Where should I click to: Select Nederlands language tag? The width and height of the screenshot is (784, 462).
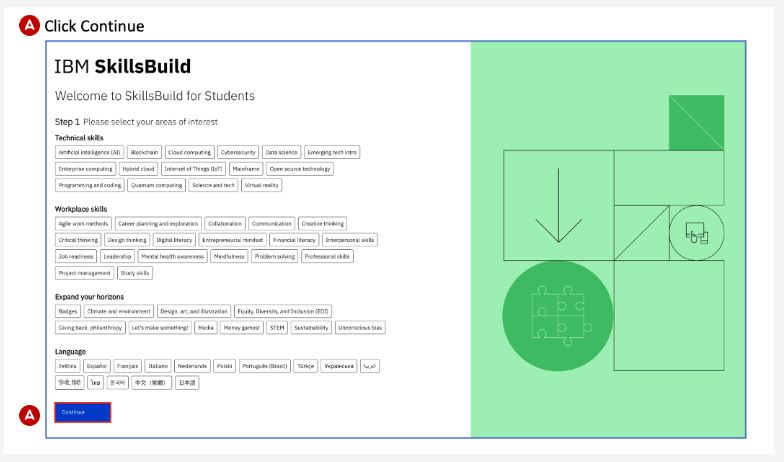tap(192, 366)
